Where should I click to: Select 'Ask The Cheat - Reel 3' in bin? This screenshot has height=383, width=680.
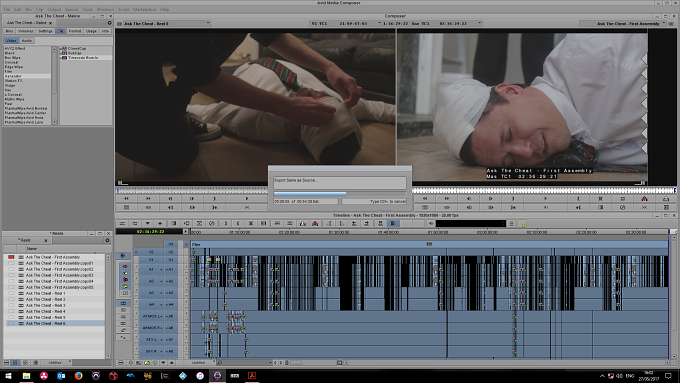tap(46, 305)
